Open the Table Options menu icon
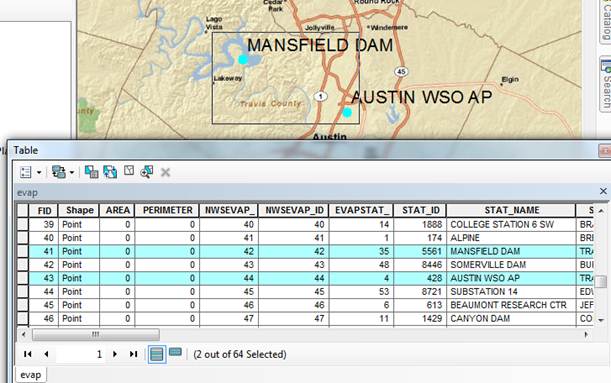 click(x=26, y=172)
